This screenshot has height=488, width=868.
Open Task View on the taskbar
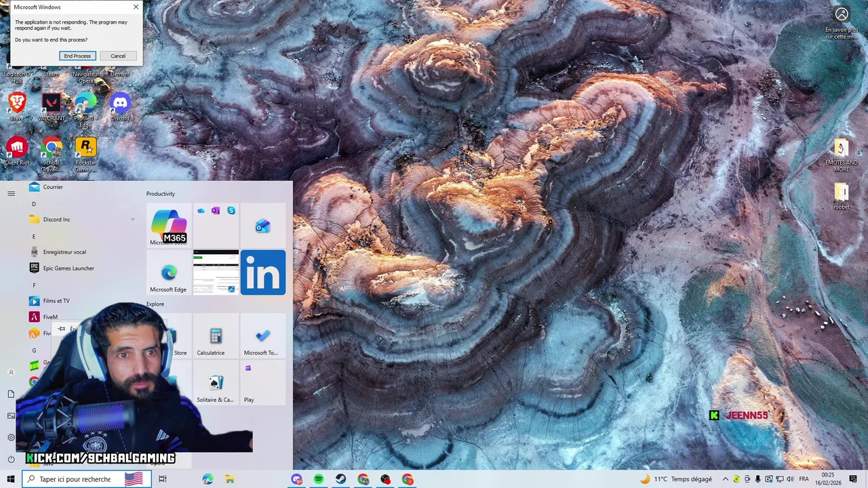point(163,479)
